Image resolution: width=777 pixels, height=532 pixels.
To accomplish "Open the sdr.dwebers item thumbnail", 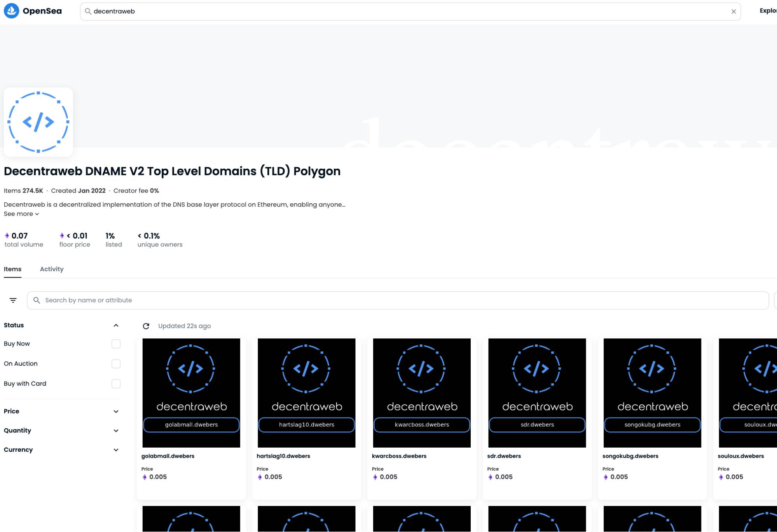I will [537, 393].
